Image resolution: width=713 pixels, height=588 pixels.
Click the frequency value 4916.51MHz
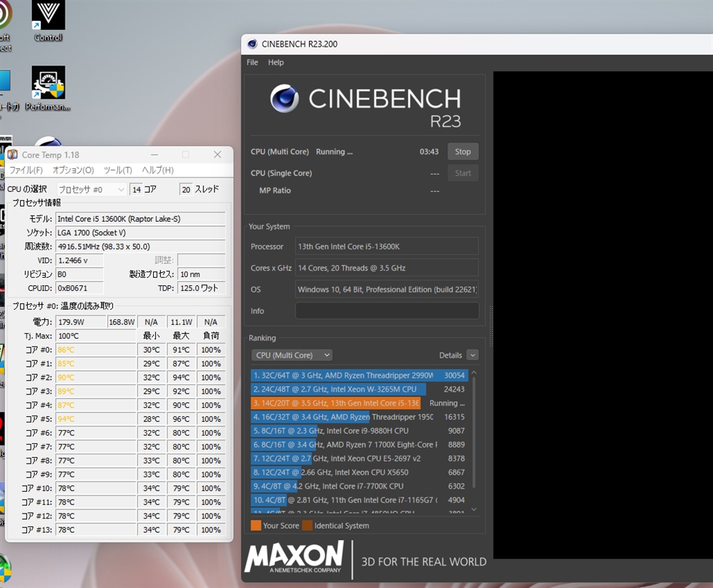(x=141, y=247)
